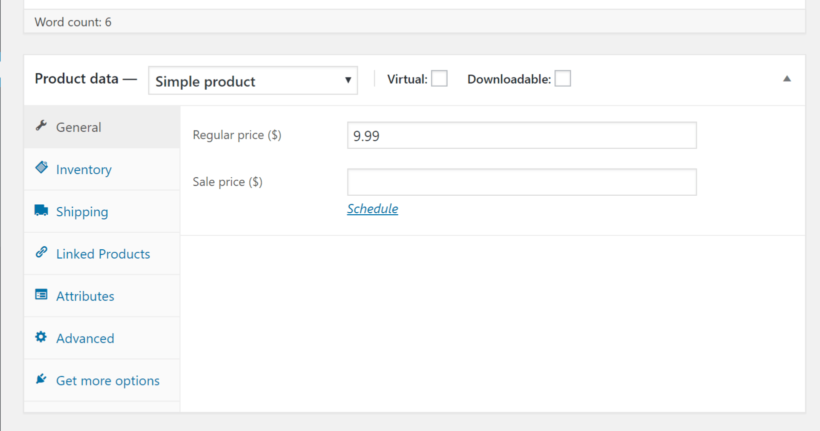The height and width of the screenshot is (431, 820).
Task: Collapse the Product data panel arrow
Action: click(x=787, y=79)
